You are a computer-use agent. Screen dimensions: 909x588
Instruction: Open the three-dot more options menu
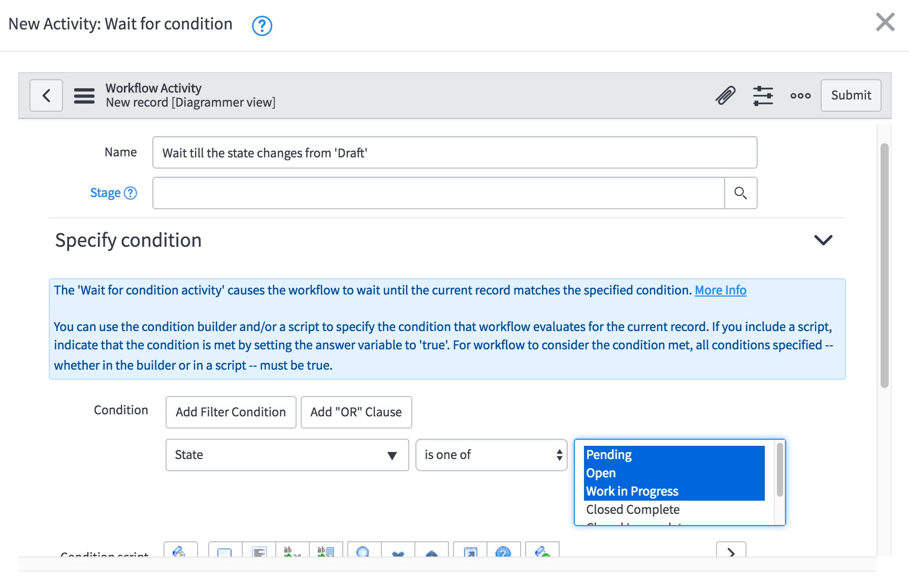tap(800, 95)
